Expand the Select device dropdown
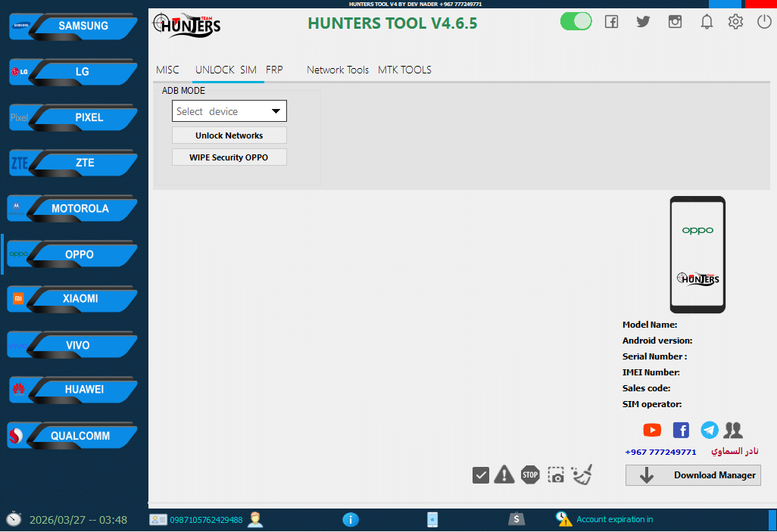Image resolution: width=777 pixels, height=532 pixels. pyautogui.click(x=229, y=111)
